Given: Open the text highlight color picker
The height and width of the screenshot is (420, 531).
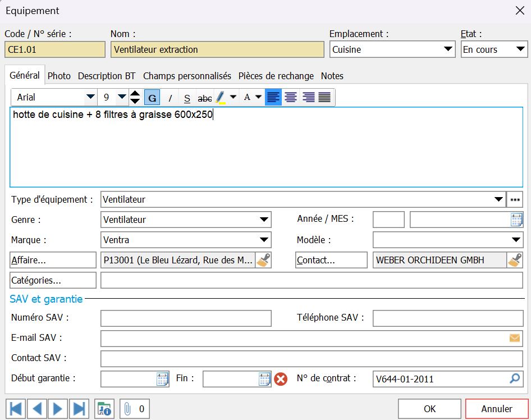Looking at the screenshot, I should tap(233, 97).
